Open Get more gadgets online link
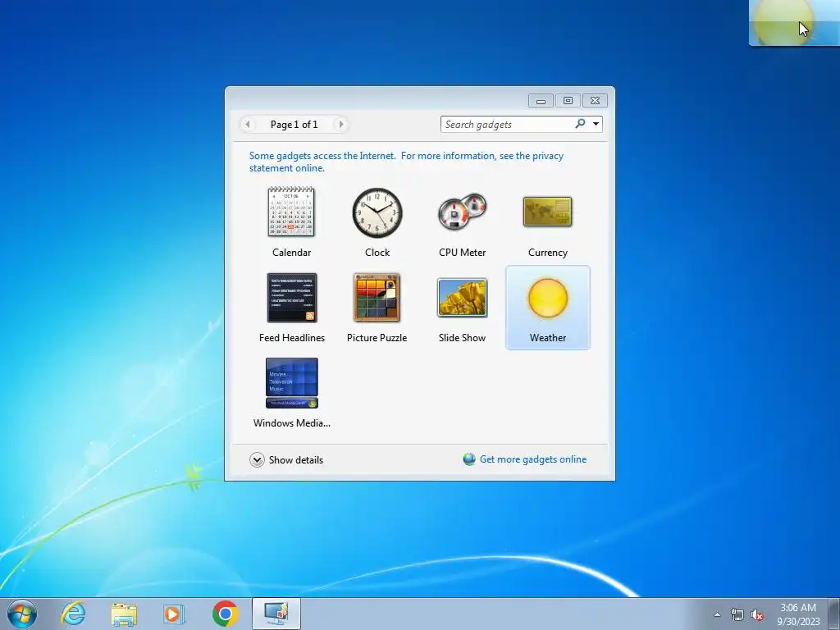 point(533,459)
